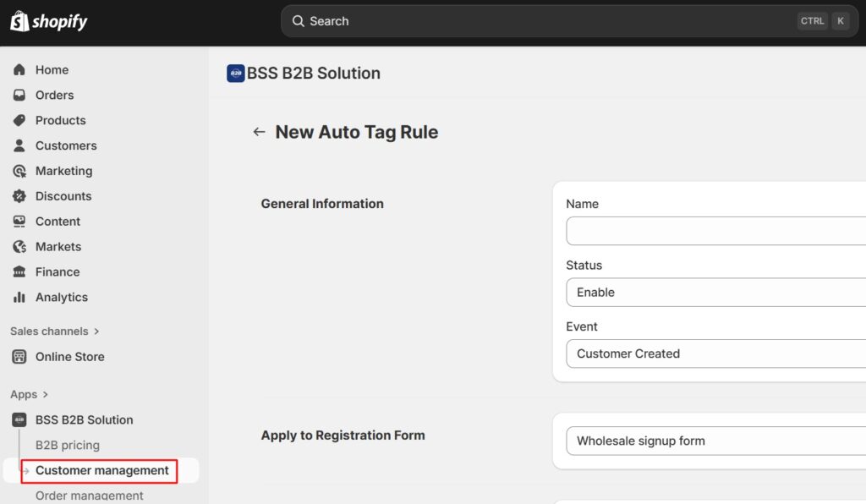Click the General Information heading
The height and width of the screenshot is (504, 866).
click(x=322, y=204)
